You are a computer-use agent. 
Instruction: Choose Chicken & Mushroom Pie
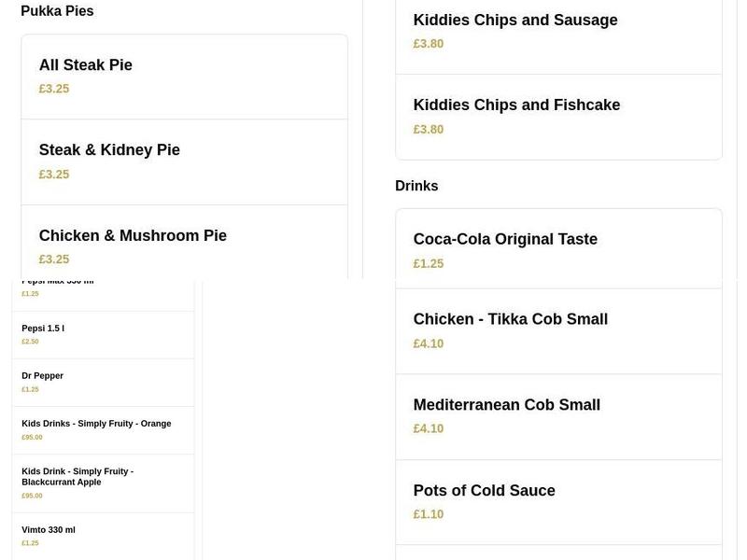pos(133,235)
